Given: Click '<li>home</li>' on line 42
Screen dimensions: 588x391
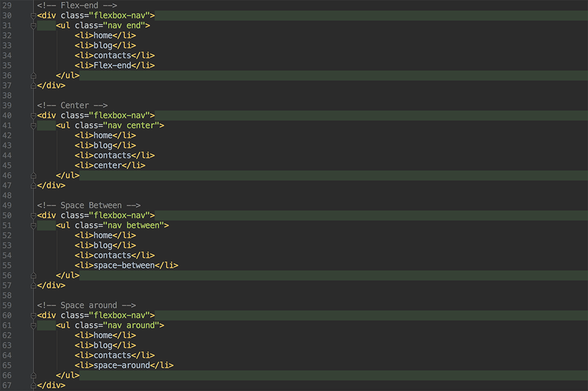Looking at the screenshot, I should tap(105, 135).
